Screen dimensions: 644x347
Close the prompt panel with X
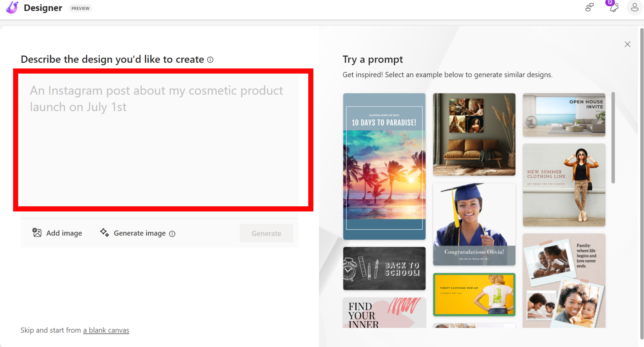pyautogui.click(x=627, y=44)
